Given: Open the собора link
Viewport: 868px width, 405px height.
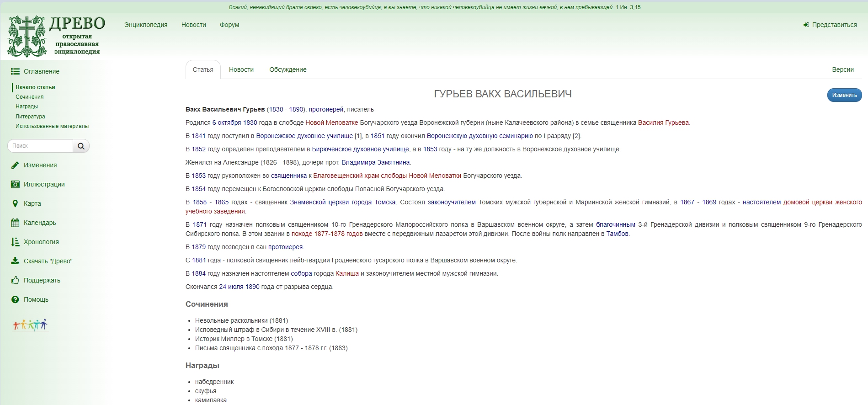Looking at the screenshot, I should click(302, 273).
